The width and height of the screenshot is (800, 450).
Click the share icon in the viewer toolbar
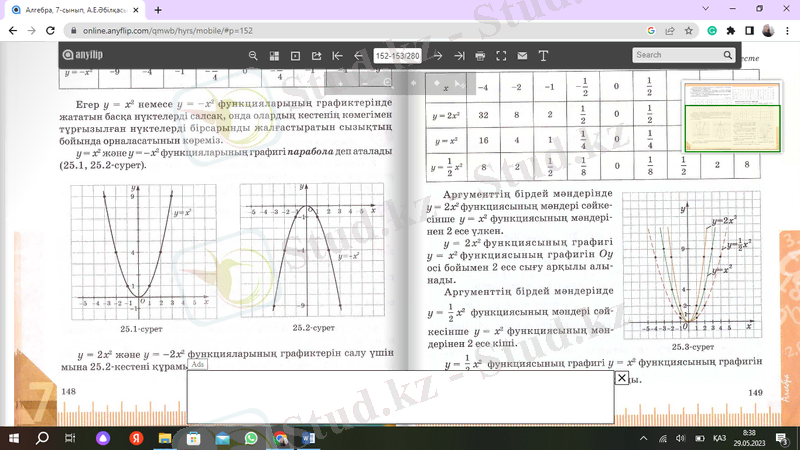316,55
